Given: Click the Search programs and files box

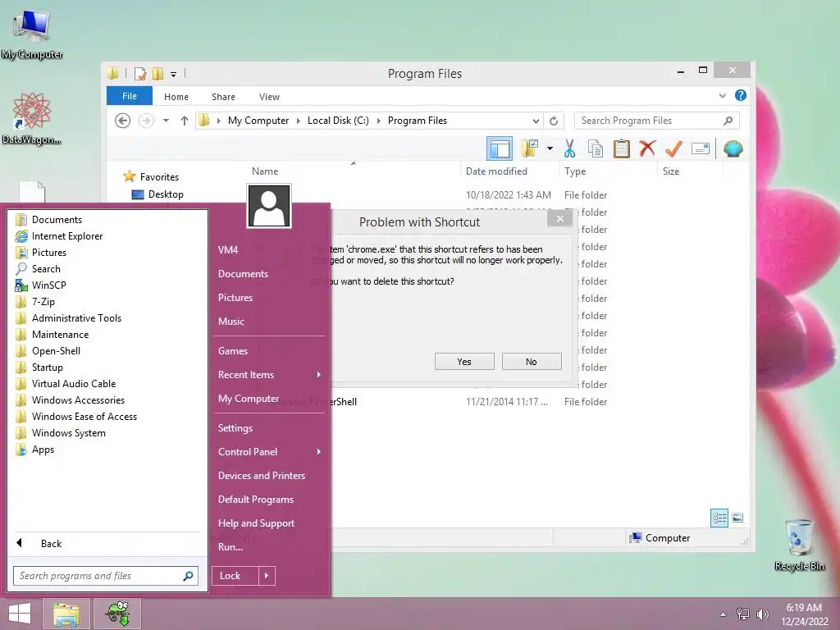Looking at the screenshot, I should click(106, 576).
